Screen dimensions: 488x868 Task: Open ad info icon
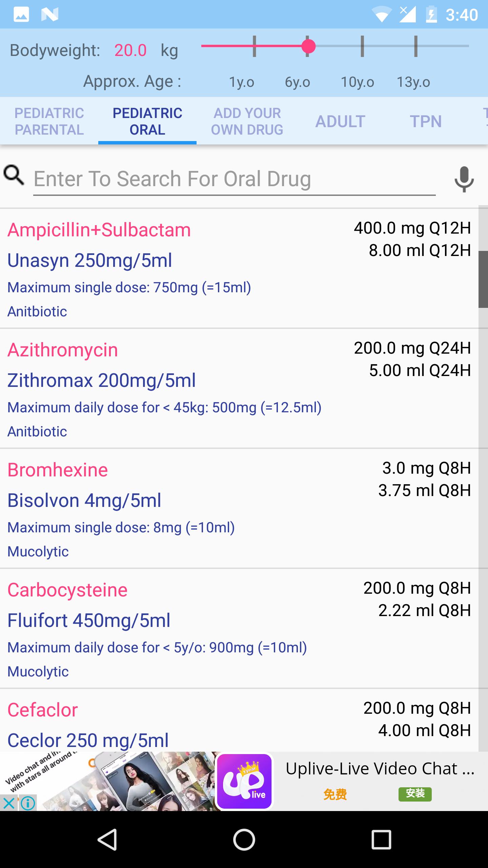[x=28, y=803]
